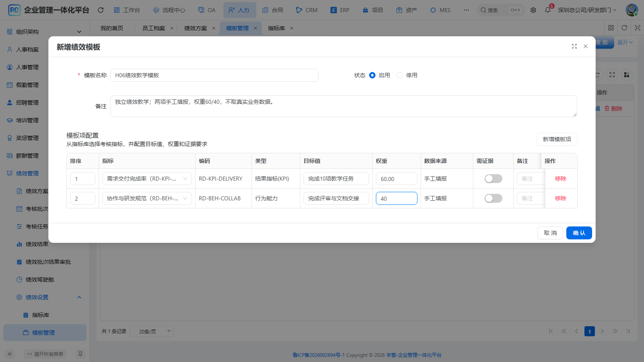This screenshot has height=362, width=644.
Task: Click the target field 完成评审与文档交接
Action: click(336, 198)
